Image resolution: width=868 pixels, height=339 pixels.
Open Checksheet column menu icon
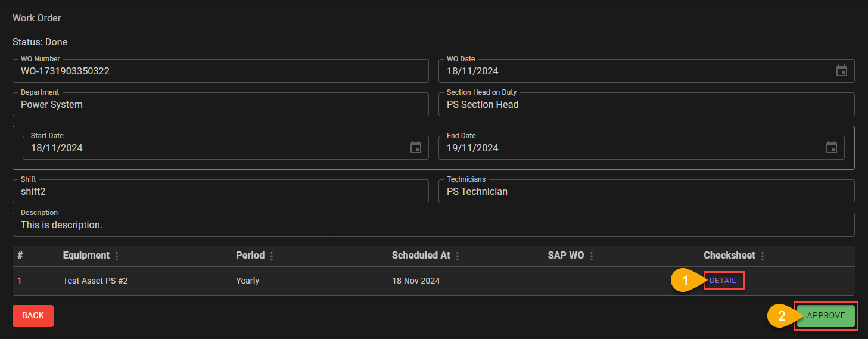click(763, 256)
